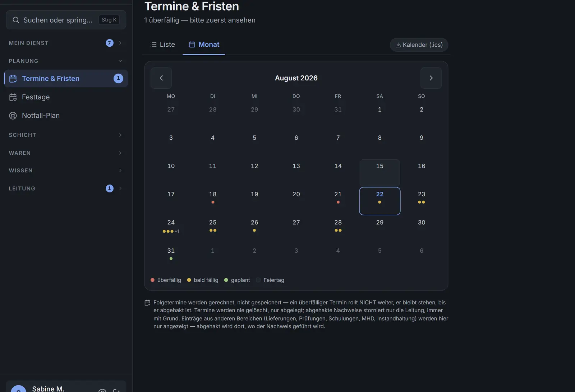This screenshot has height=392, width=575.
Task: Click the search magnifier icon
Action: 16,20
